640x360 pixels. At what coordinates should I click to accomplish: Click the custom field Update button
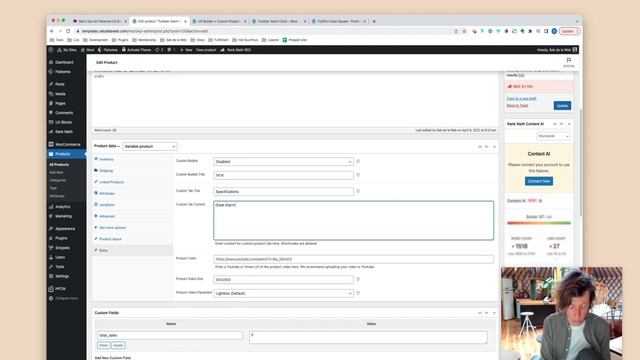(118, 345)
